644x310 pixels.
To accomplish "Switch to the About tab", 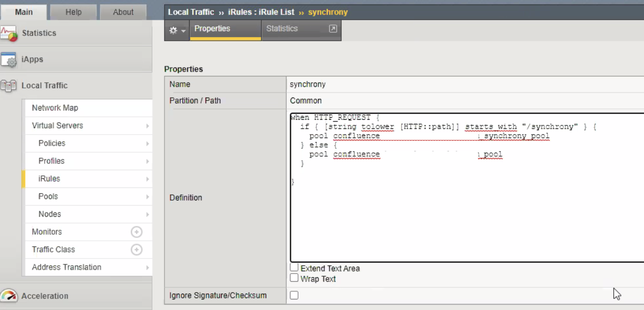I will pos(123,12).
